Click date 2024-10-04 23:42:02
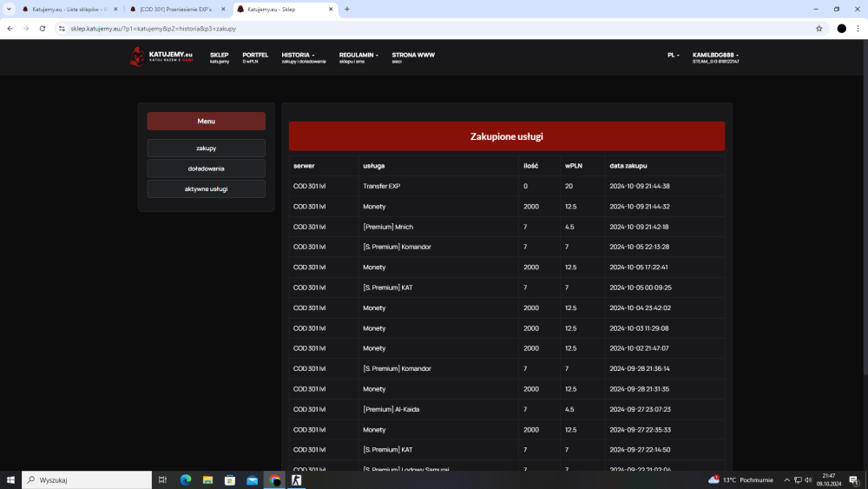868x489 pixels. (640, 308)
